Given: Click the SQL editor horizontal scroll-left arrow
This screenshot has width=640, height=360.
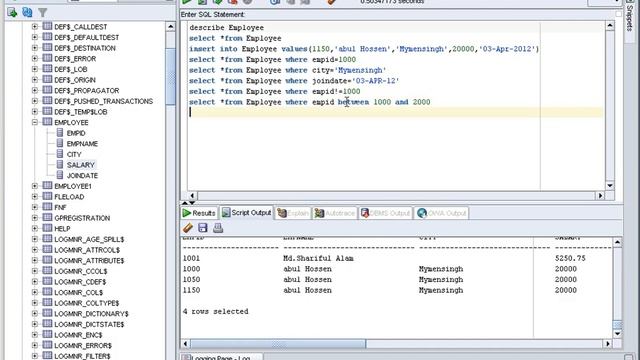Looking at the screenshot, I should [x=192, y=196].
